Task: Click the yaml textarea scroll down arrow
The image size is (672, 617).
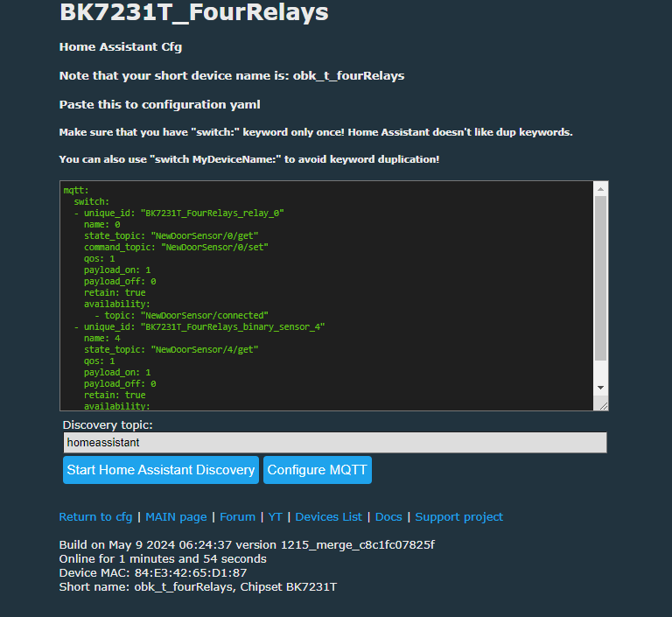Action: coord(600,388)
